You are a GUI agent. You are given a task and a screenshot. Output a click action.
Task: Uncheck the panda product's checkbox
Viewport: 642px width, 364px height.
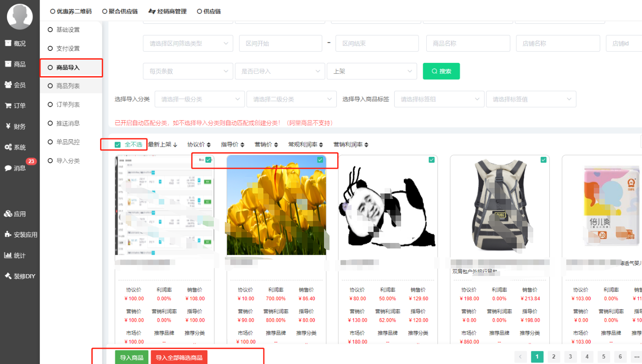tap(431, 160)
